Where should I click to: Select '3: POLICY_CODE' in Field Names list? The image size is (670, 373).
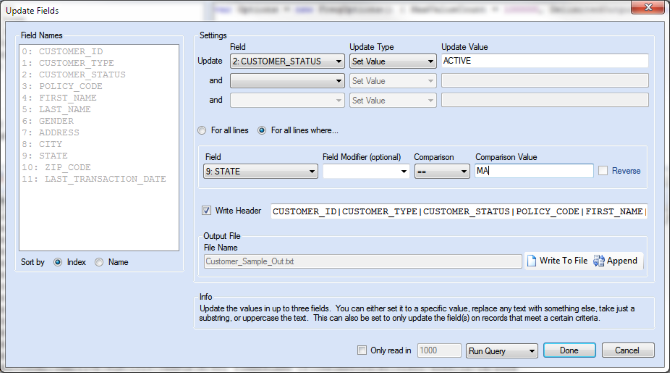(62, 86)
